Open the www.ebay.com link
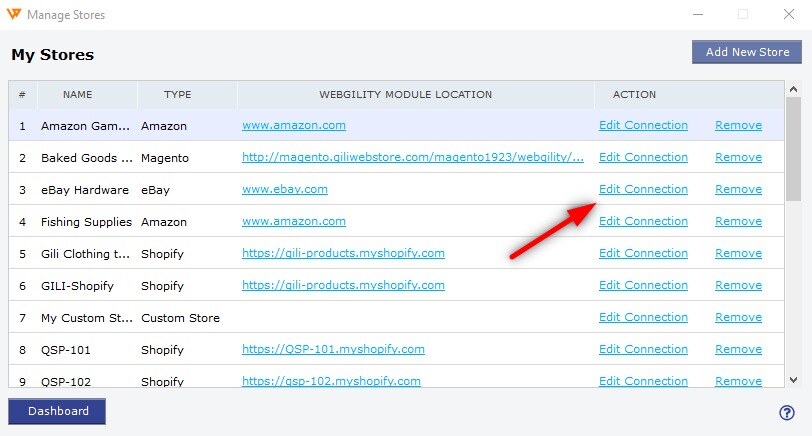The height and width of the screenshot is (436, 812). [x=285, y=190]
